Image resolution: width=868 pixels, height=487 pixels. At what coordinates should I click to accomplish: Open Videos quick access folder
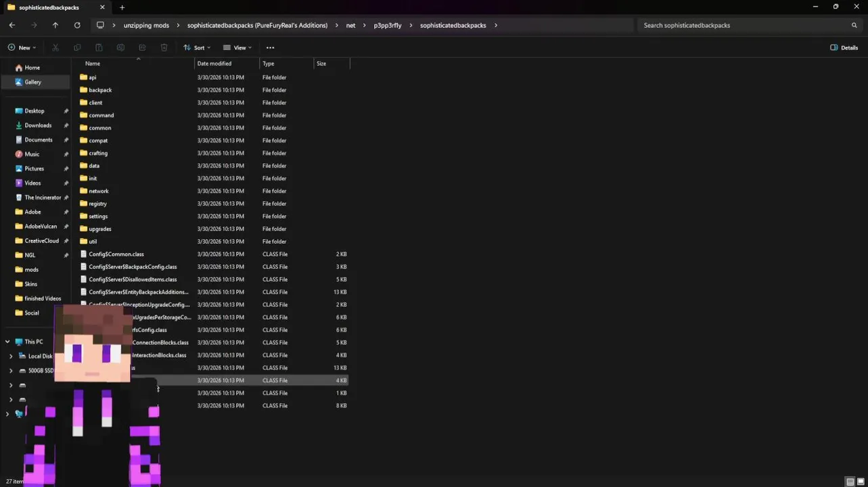click(x=32, y=183)
